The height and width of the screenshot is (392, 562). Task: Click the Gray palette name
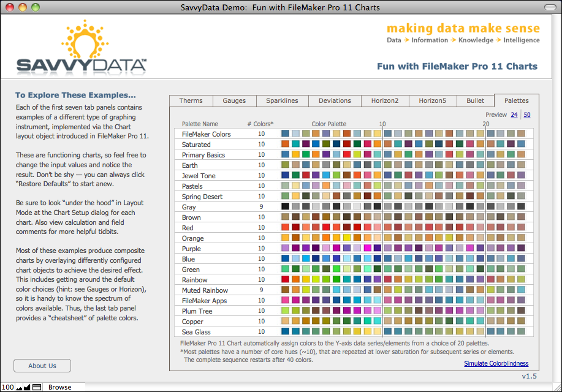pyautogui.click(x=189, y=207)
